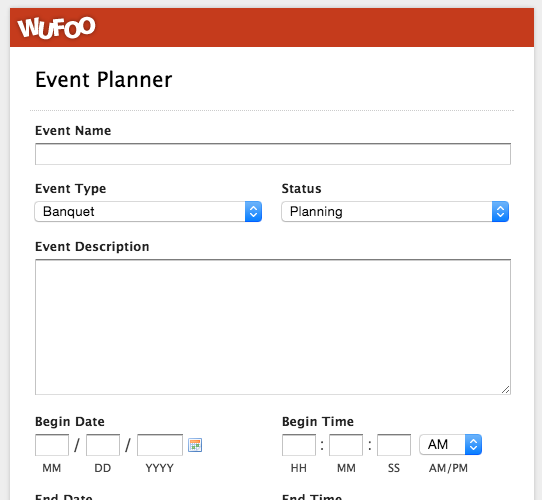542x500 pixels.
Task: Click the Wufoo logo in header
Action: pos(56,27)
